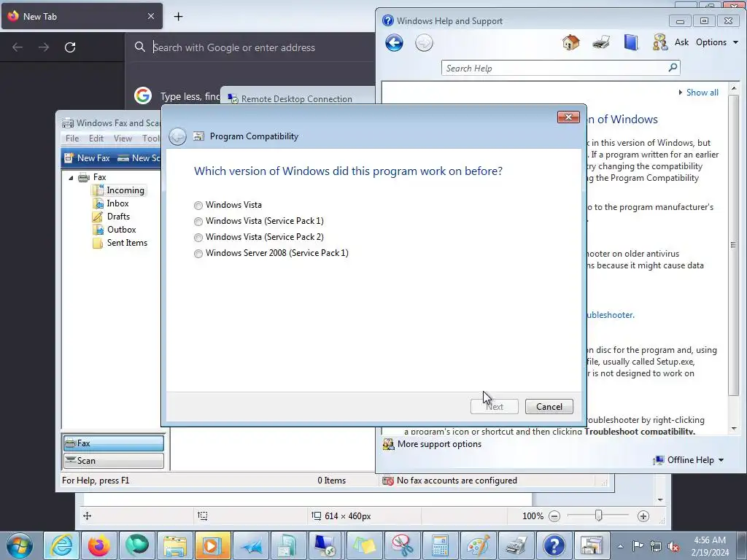The width and height of the screenshot is (747, 560).
Task: Go back in Program Compatibility wizard
Action: (177, 136)
